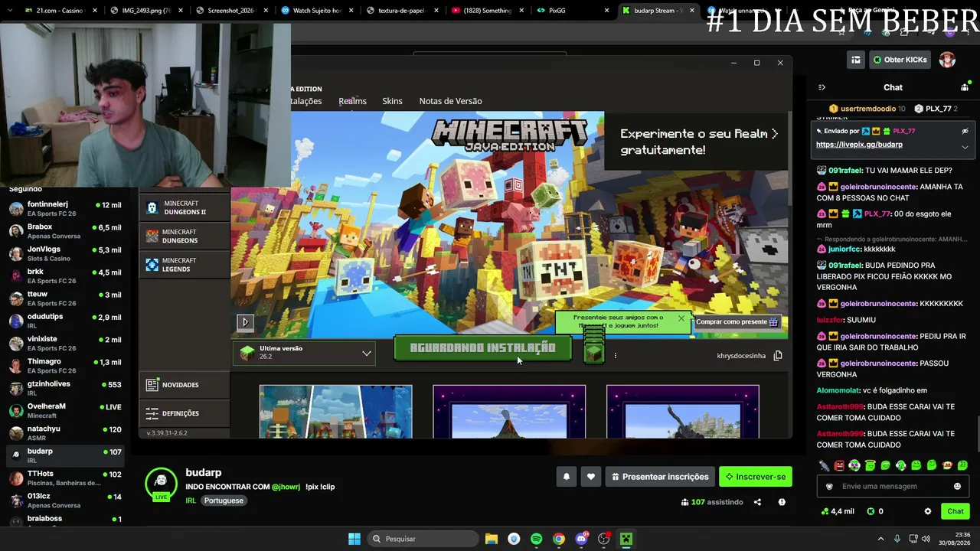Open the first news thumbnail in launcher
980x551 pixels.
(335, 412)
